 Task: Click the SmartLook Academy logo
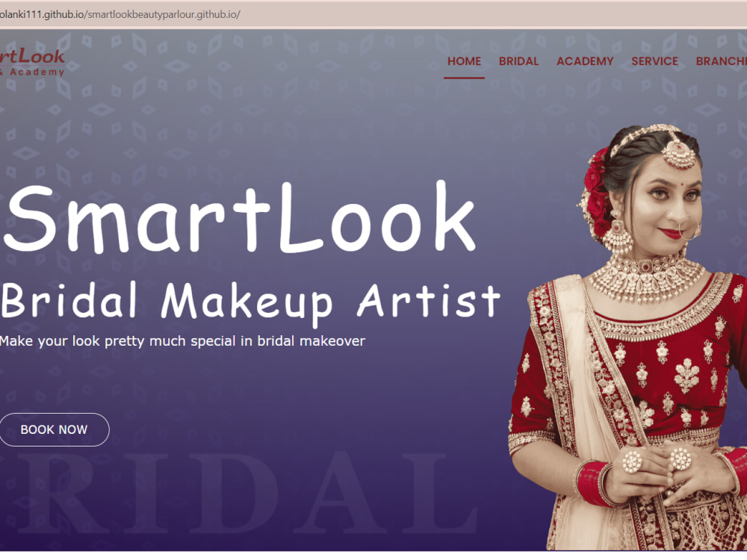tap(32, 63)
